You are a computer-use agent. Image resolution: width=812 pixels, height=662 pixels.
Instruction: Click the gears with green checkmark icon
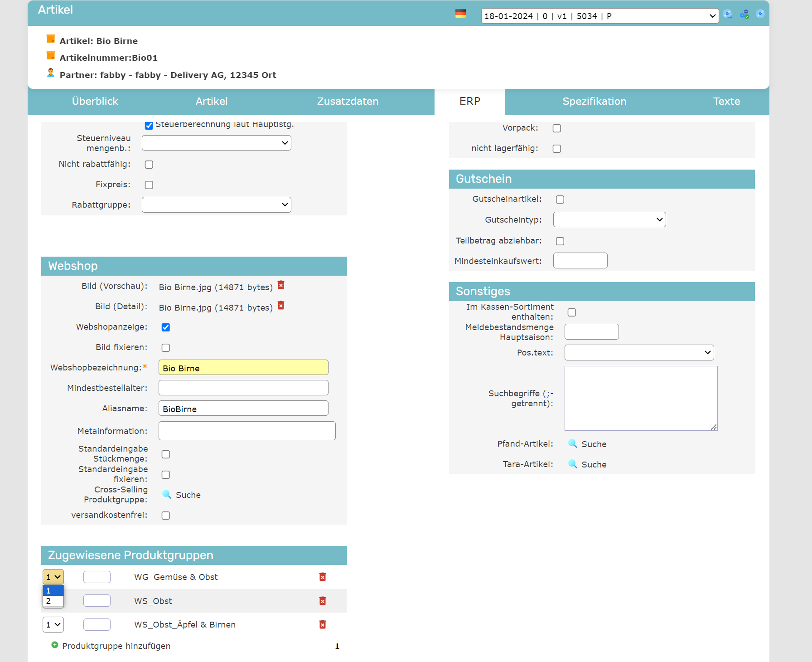(x=744, y=15)
